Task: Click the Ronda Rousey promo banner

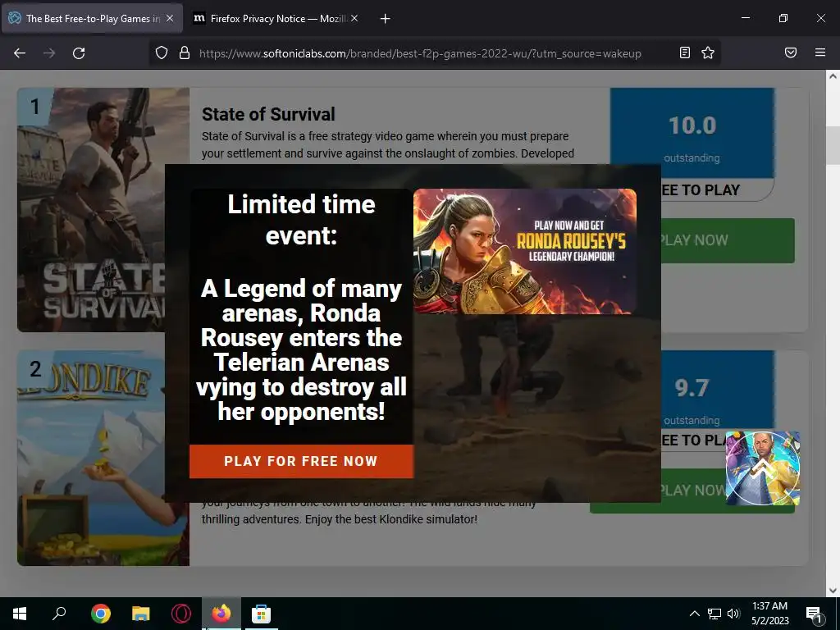Action: click(x=525, y=251)
